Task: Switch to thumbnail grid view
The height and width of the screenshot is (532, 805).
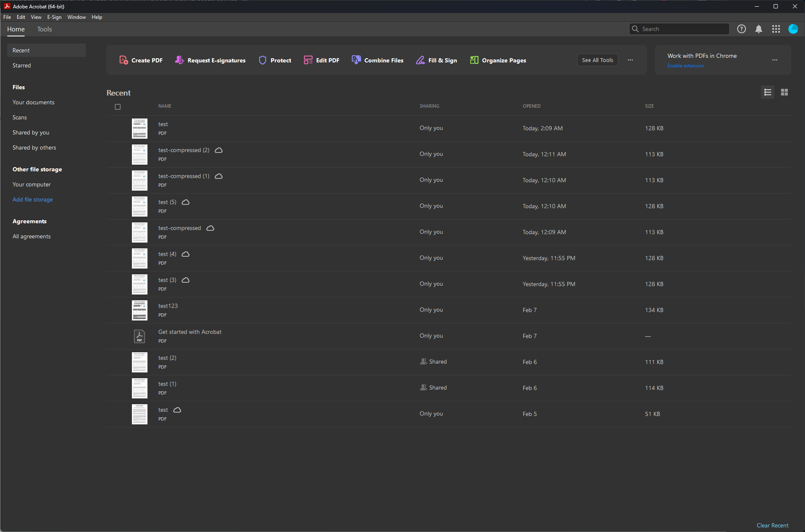Action: pyautogui.click(x=784, y=92)
